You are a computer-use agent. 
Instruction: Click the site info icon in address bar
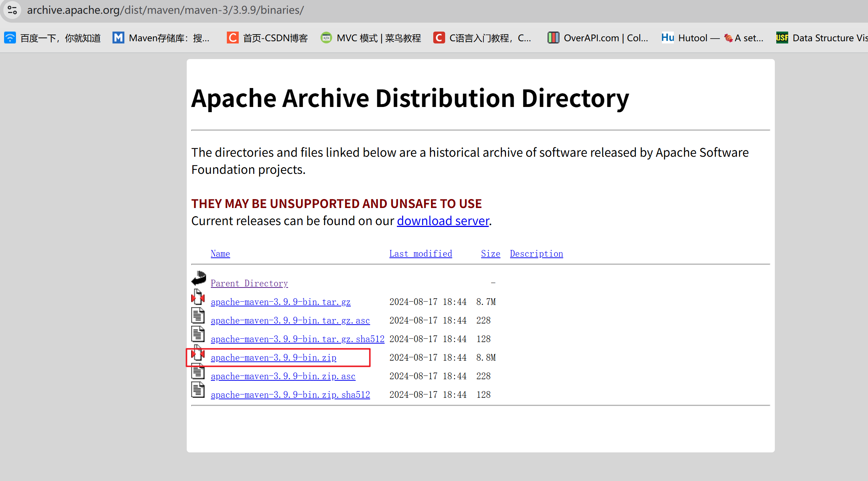click(12, 10)
